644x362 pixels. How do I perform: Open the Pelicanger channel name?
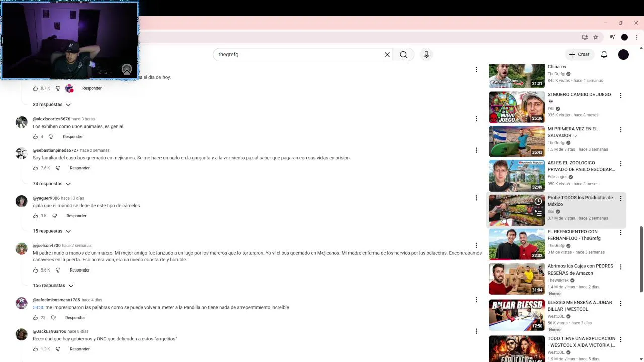pos(557,177)
